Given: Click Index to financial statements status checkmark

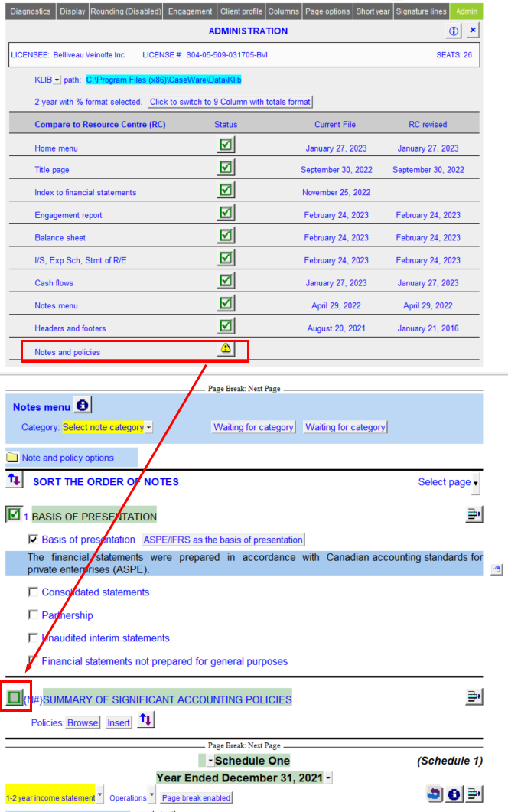Looking at the screenshot, I should (x=226, y=190).
